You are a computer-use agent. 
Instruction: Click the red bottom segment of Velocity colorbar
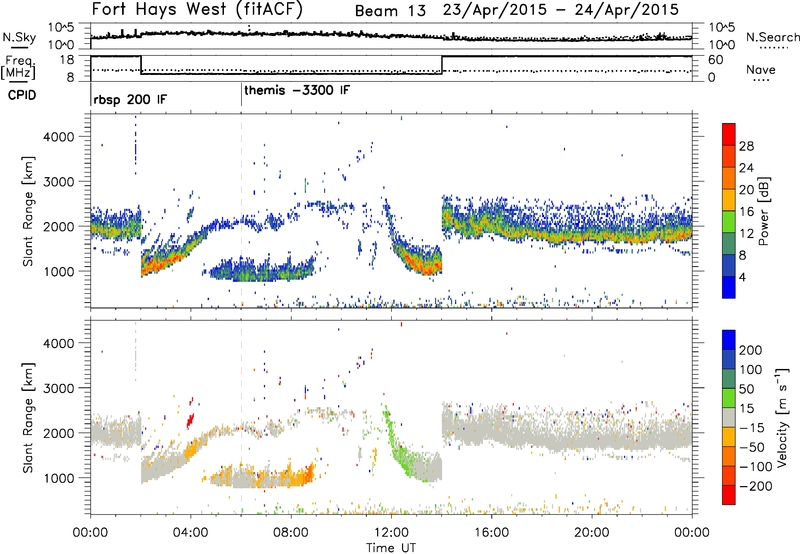729,495
